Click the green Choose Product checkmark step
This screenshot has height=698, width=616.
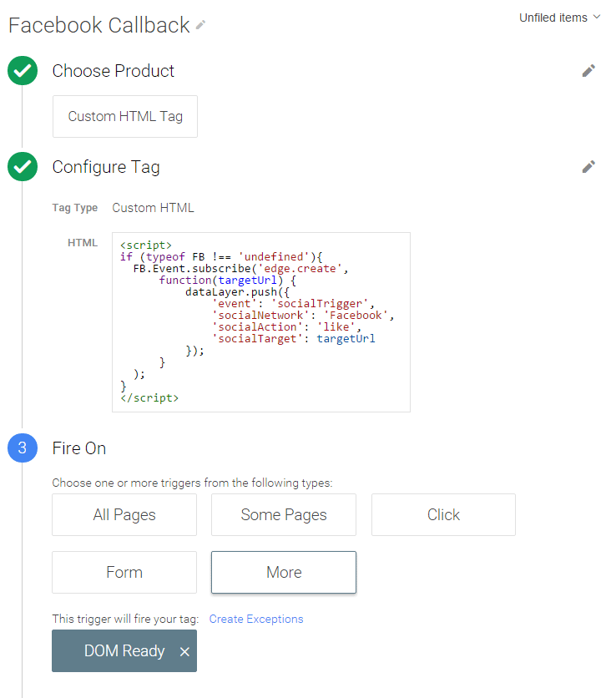[23, 71]
